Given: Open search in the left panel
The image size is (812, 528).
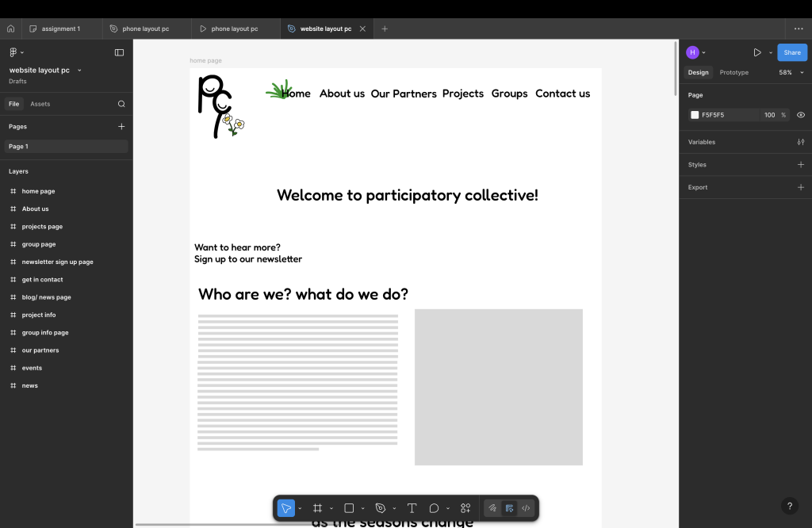Looking at the screenshot, I should tap(121, 104).
